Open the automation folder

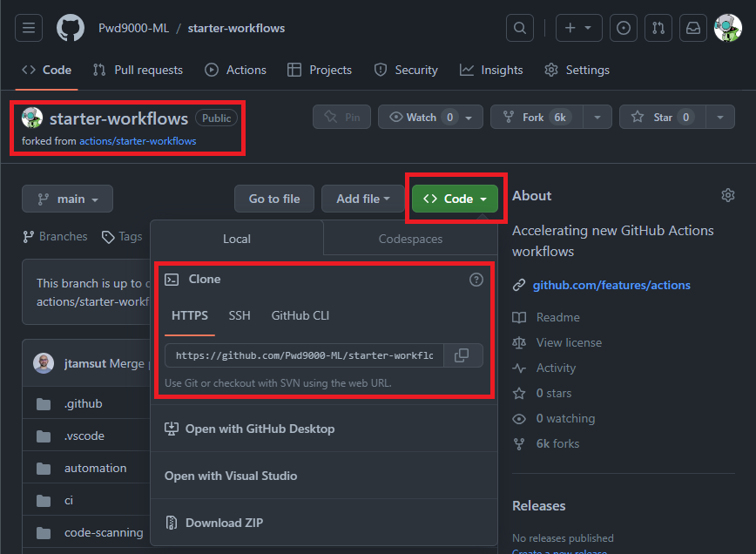point(96,468)
